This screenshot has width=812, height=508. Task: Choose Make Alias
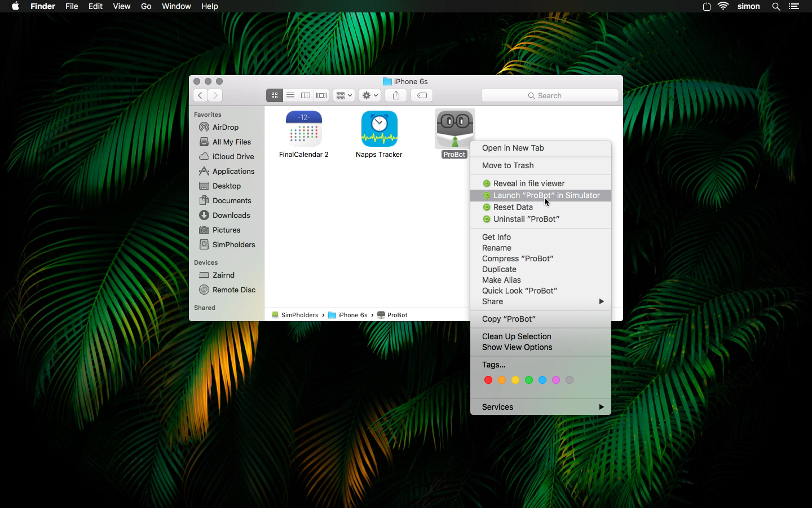pos(541,280)
